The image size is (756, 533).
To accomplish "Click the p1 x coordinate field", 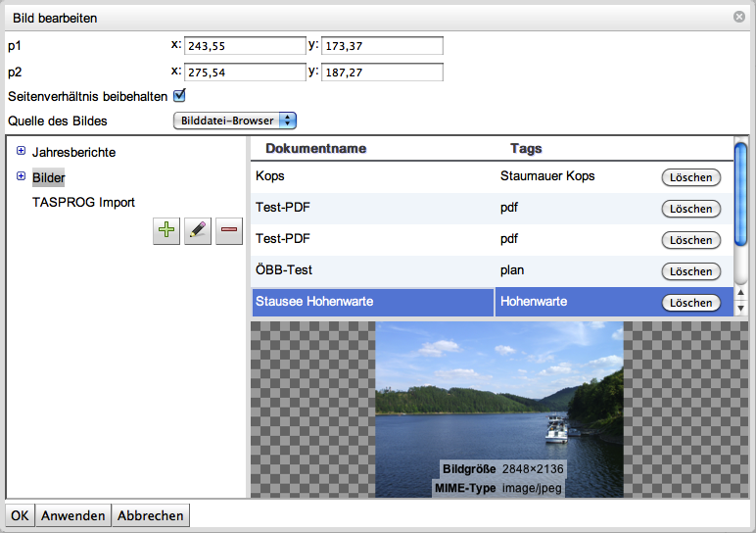I will coord(245,45).
